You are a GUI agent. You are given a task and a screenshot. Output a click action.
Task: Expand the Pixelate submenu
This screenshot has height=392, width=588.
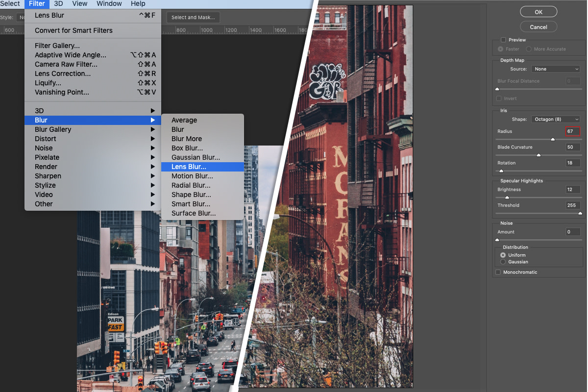(93, 157)
